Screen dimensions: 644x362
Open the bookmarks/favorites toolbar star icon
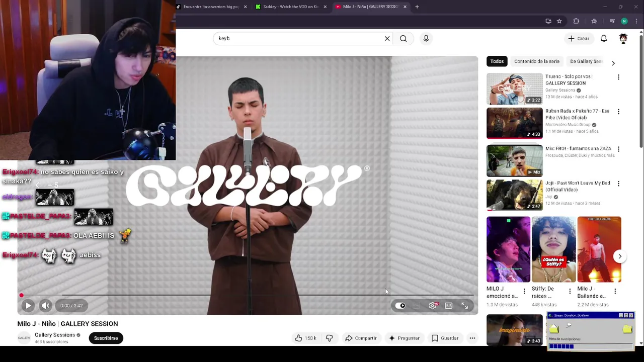point(594,21)
